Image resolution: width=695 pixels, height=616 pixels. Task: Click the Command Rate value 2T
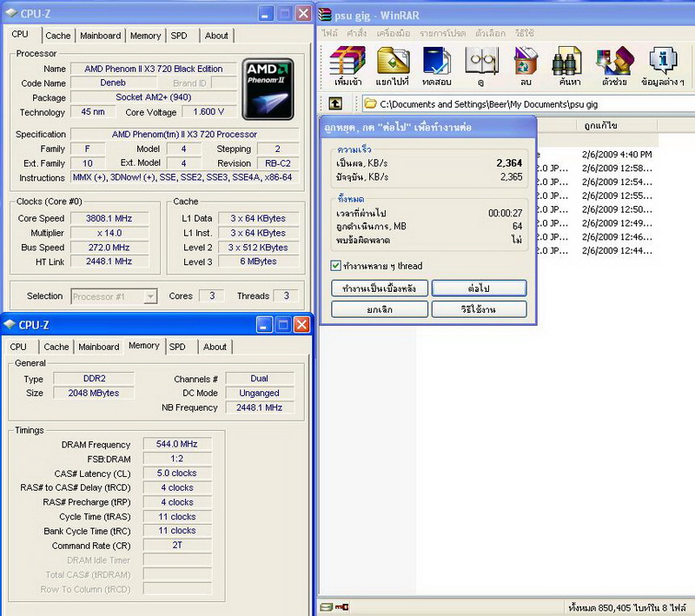coord(177,545)
